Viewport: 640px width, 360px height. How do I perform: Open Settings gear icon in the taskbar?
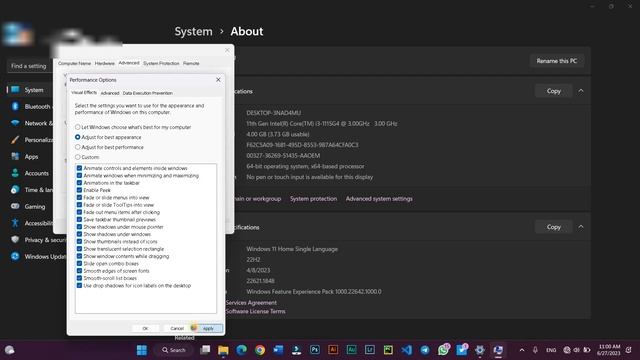[480, 350]
